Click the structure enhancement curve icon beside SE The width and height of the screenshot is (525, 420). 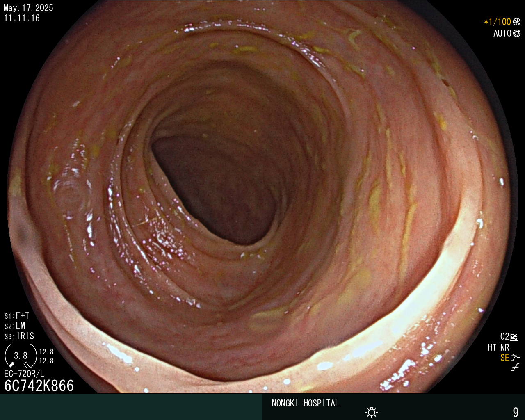tap(515, 358)
